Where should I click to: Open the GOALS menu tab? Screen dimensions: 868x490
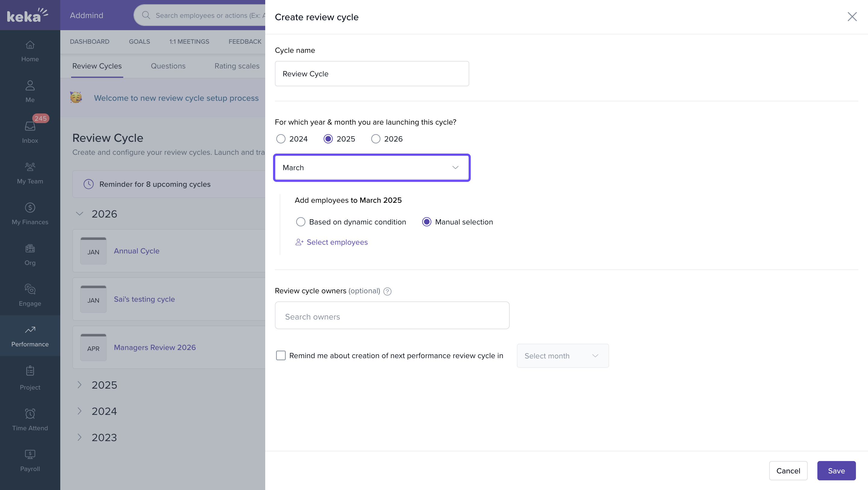point(139,41)
